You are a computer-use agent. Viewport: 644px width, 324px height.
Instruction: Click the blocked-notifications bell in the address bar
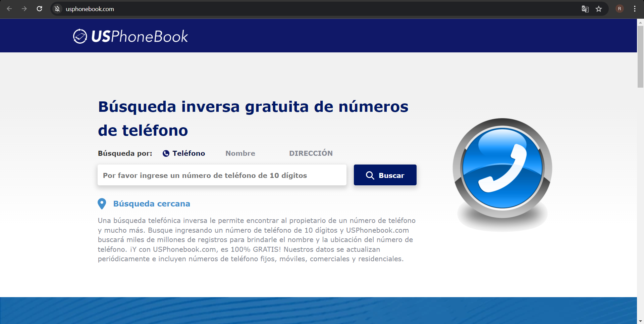pos(57,9)
